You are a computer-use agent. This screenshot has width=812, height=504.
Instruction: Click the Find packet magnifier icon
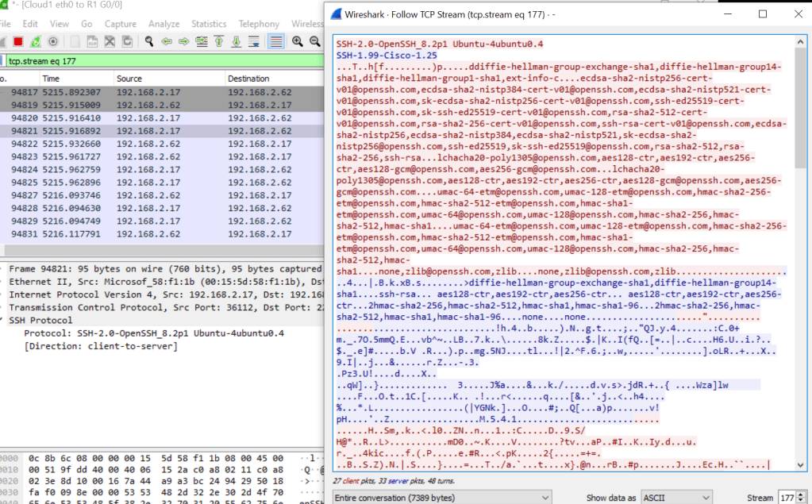[x=148, y=41]
